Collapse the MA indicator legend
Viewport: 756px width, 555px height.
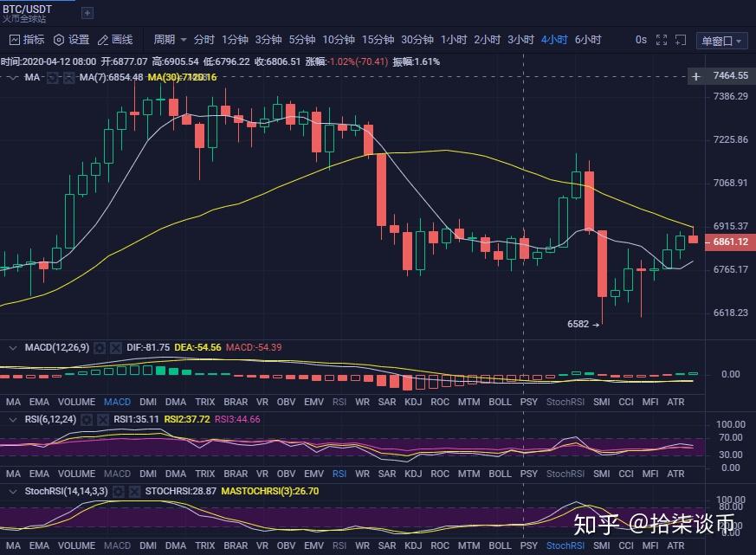click(x=12, y=78)
